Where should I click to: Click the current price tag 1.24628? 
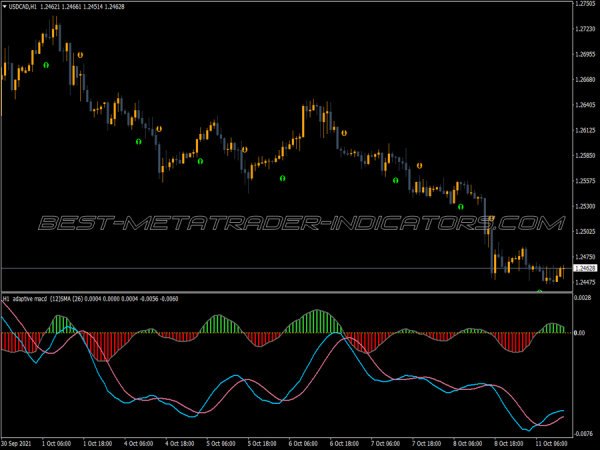585,268
